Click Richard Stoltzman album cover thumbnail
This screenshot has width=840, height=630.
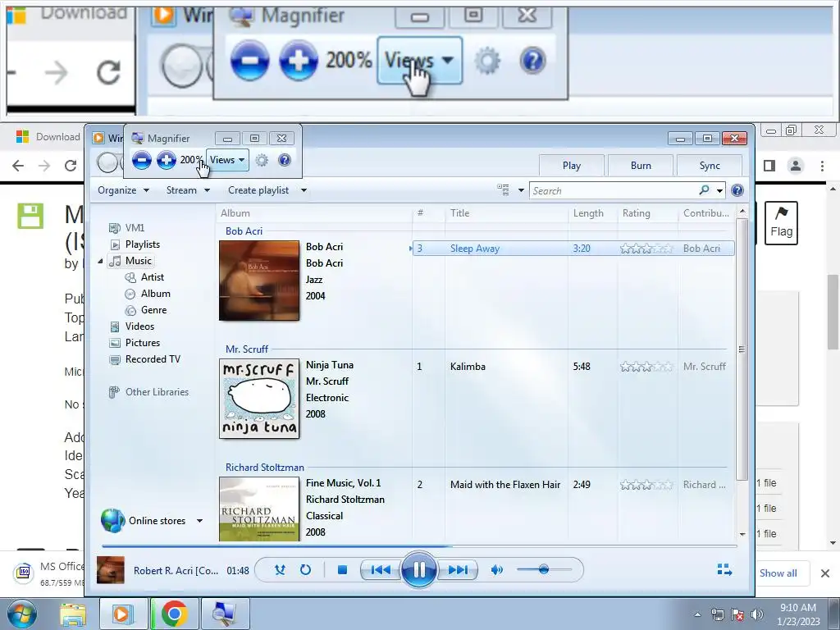259,509
